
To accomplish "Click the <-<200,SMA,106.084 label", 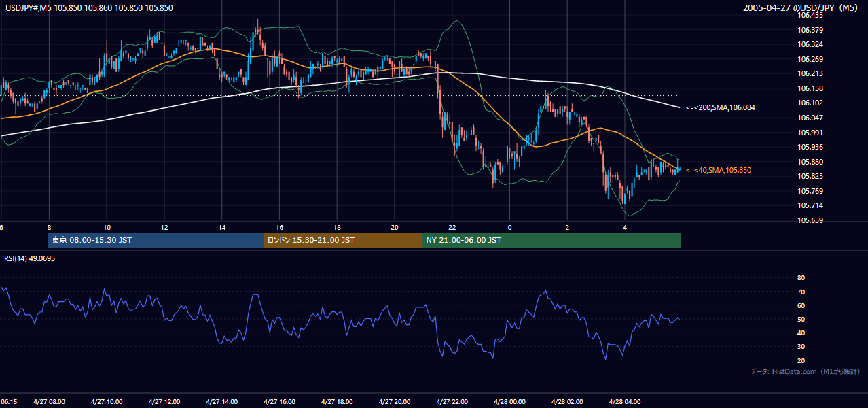I will pyautogui.click(x=721, y=107).
